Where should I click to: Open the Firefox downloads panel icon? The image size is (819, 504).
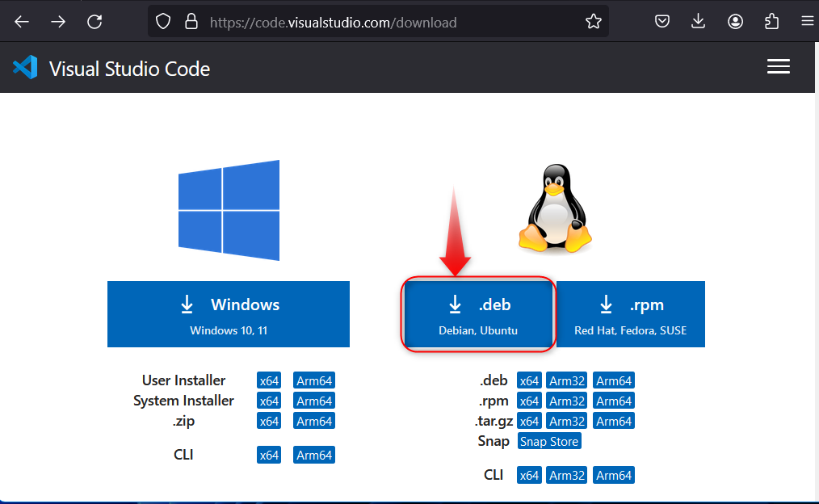(x=699, y=22)
